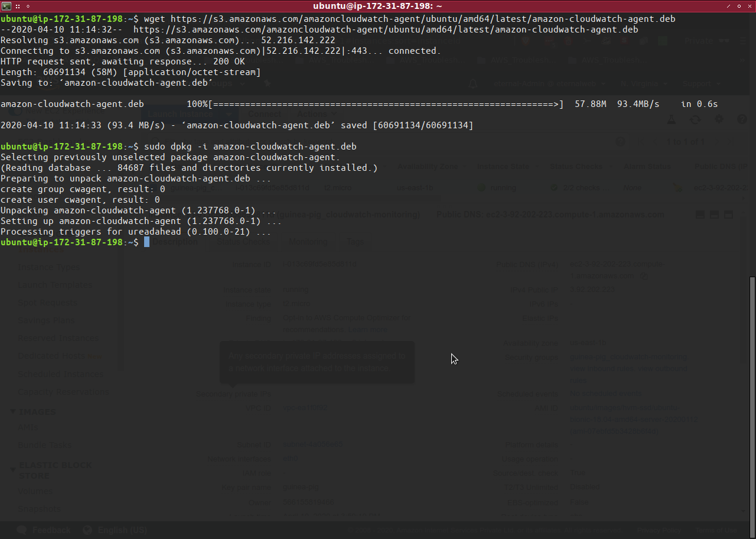Open Bundle Tasks in the AWS sidebar behind
This screenshot has width=756, height=539.
pos(44,445)
